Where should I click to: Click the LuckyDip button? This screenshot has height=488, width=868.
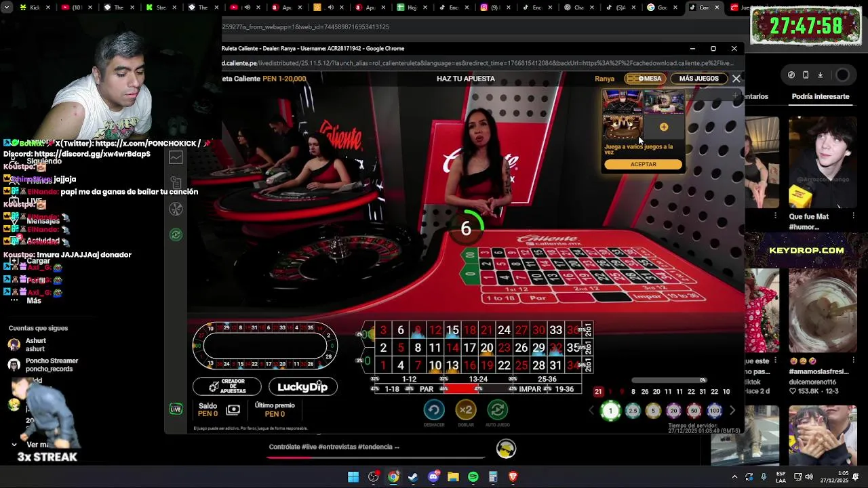(x=302, y=386)
